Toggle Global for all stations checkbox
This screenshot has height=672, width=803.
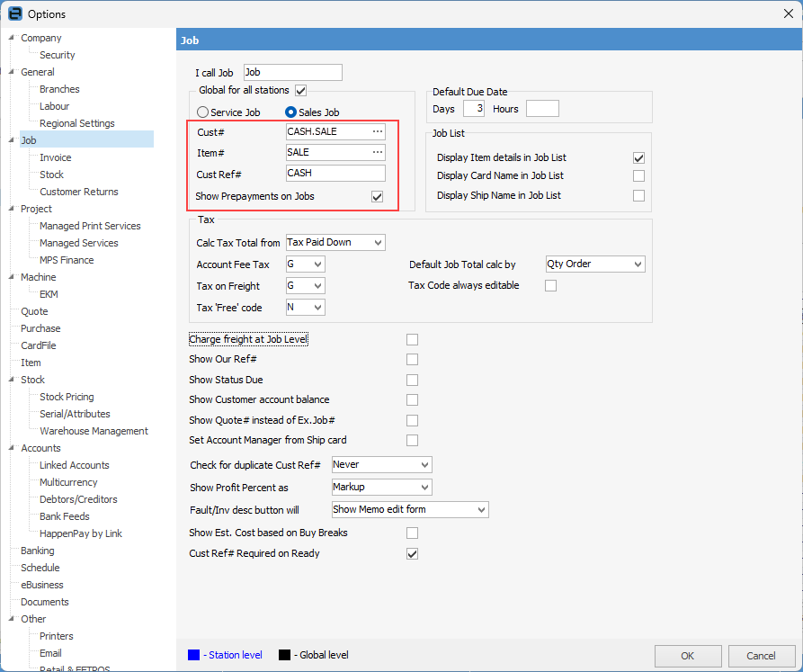click(x=301, y=90)
